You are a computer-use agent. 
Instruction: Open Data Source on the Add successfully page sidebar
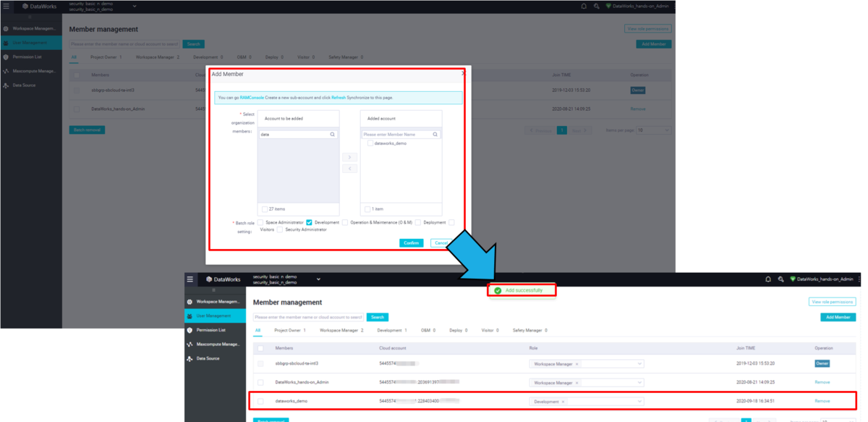(x=216, y=358)
